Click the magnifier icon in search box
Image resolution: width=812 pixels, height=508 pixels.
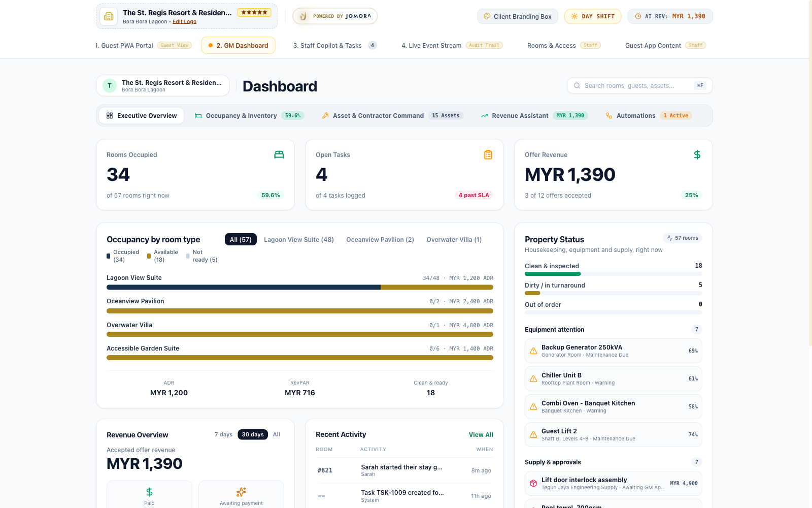577,86
